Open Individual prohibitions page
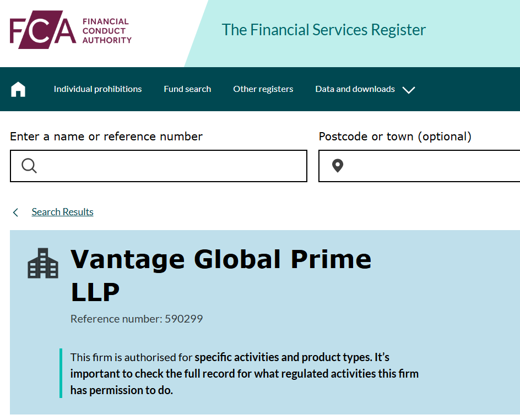520x420 pixels. [97, 89]
